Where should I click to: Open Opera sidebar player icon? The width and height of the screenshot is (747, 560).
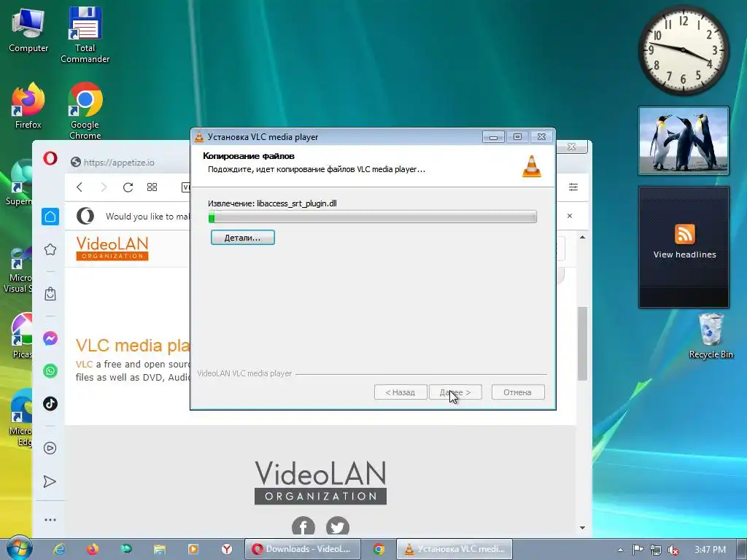point(50,448)
